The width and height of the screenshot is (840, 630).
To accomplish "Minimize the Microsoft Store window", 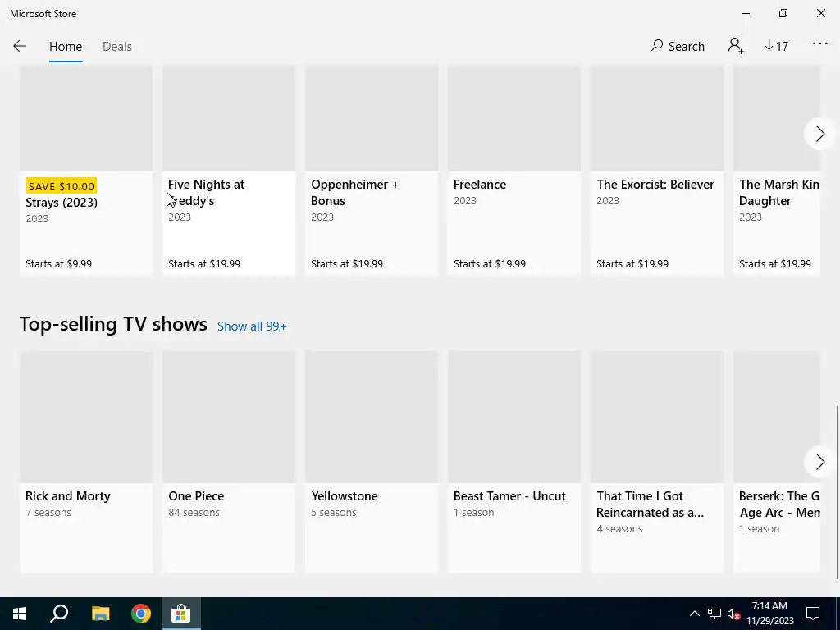I will [746, 13].
